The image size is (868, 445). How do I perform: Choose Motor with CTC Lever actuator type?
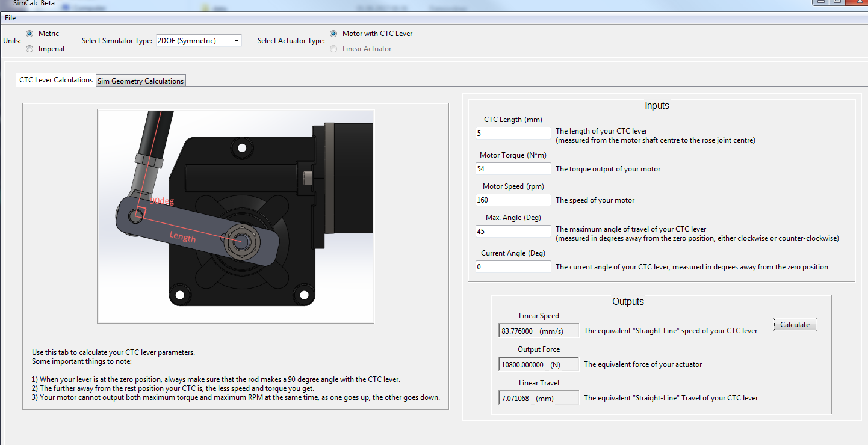[x=333, y=34]
